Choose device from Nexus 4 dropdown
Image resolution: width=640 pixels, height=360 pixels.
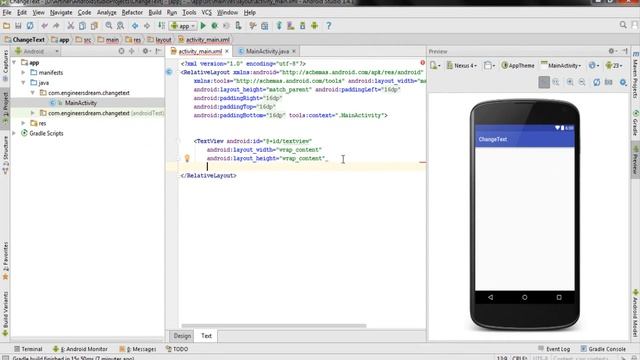462,65
